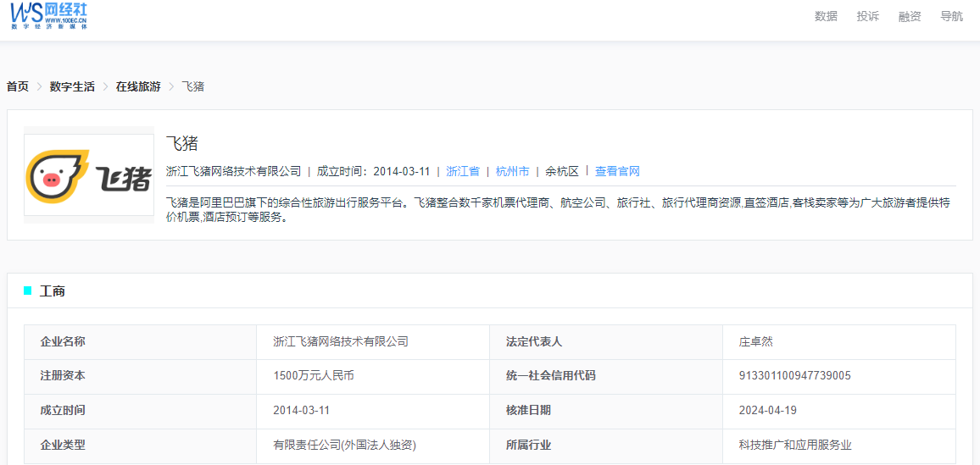Click the cyan square beside 工商
The width and height of the screenshot is (980, 465).
pos(28,291)
